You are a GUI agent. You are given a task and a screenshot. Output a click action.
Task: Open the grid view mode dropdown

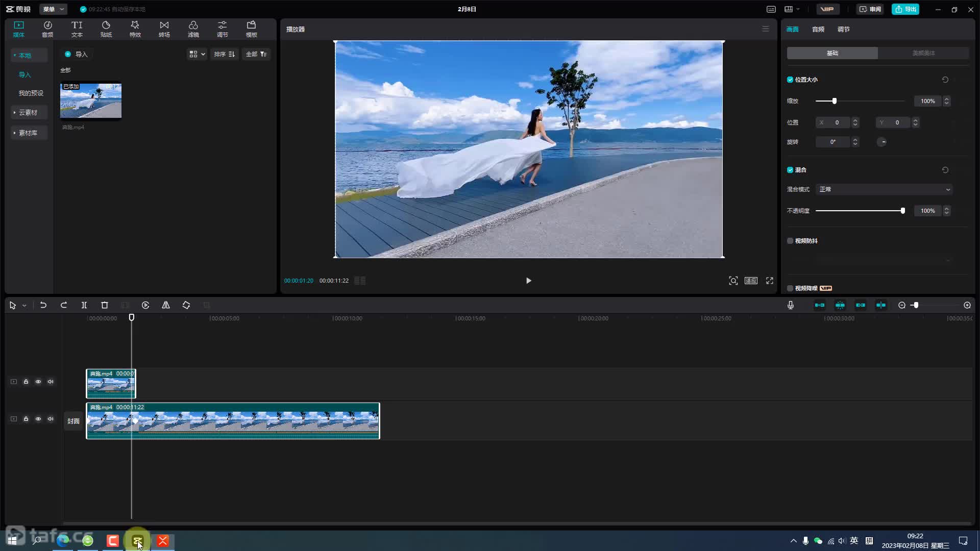197,54
